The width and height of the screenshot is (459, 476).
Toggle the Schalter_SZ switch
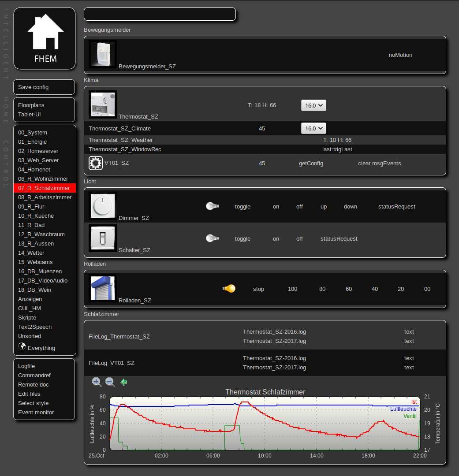pos(243,239)
